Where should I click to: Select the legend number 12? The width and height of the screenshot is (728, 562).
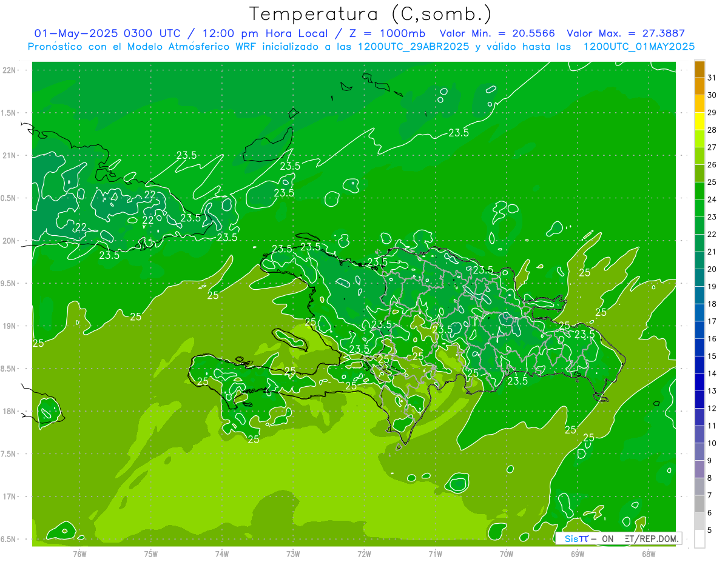[712, 409]
